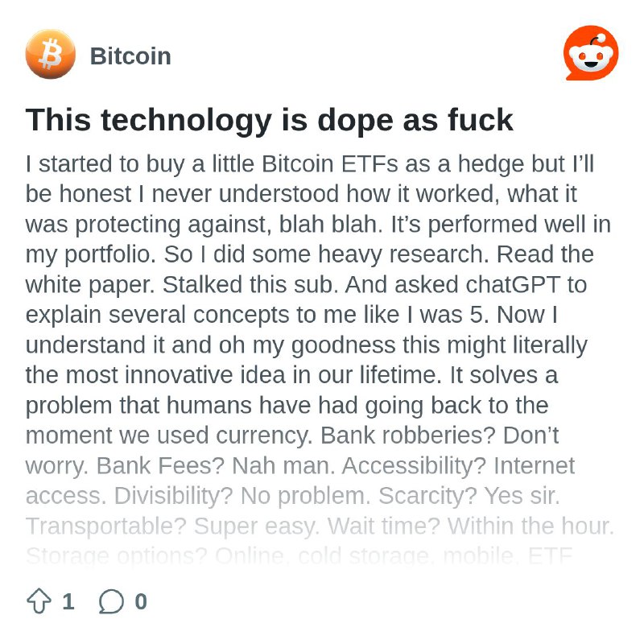Click the phrase 'Bitcoin ETFs' in the post
Viewport: 644px width, 644px height.
pos(330,163)
